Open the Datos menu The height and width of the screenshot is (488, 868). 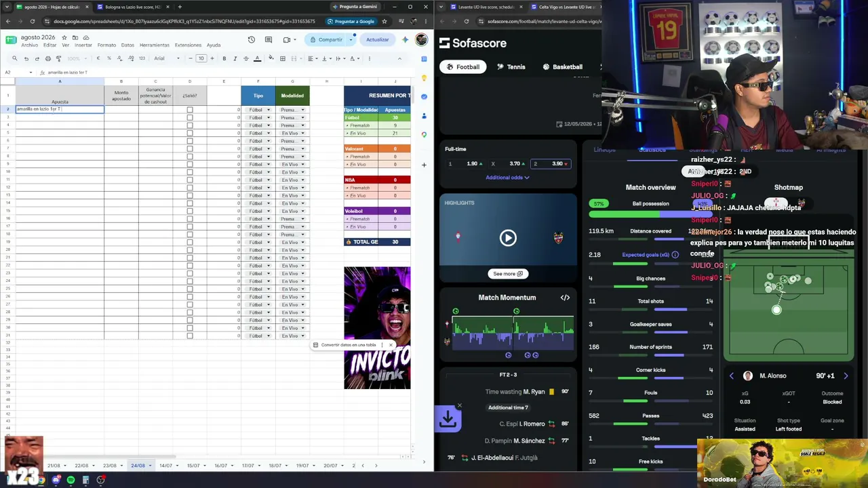127,45
